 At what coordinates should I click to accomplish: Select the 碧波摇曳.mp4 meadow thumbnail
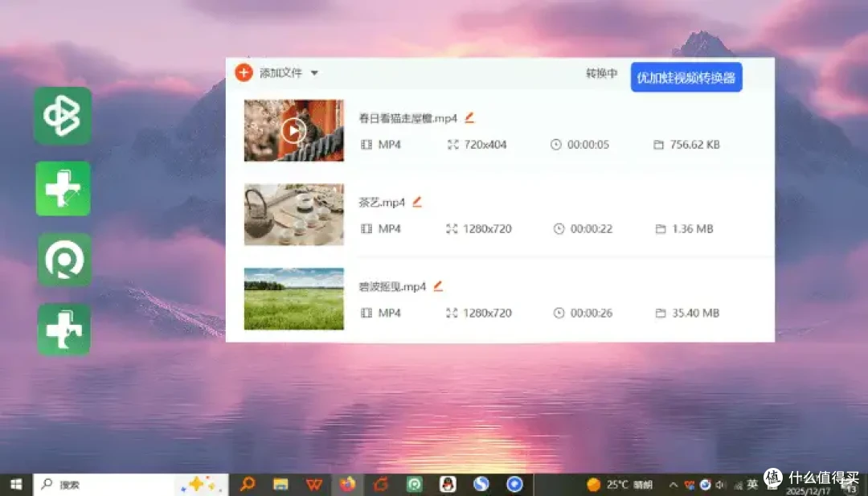coord(293,299)
